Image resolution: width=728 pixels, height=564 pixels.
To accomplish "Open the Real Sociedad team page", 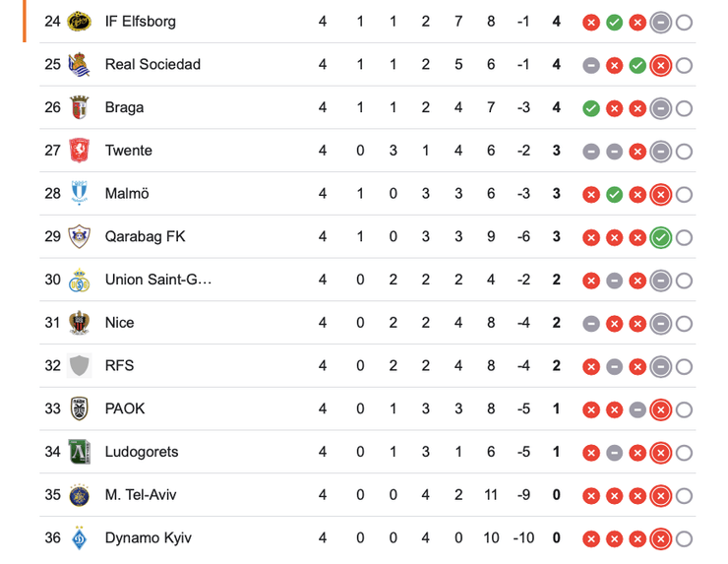I will coord(152,65).
